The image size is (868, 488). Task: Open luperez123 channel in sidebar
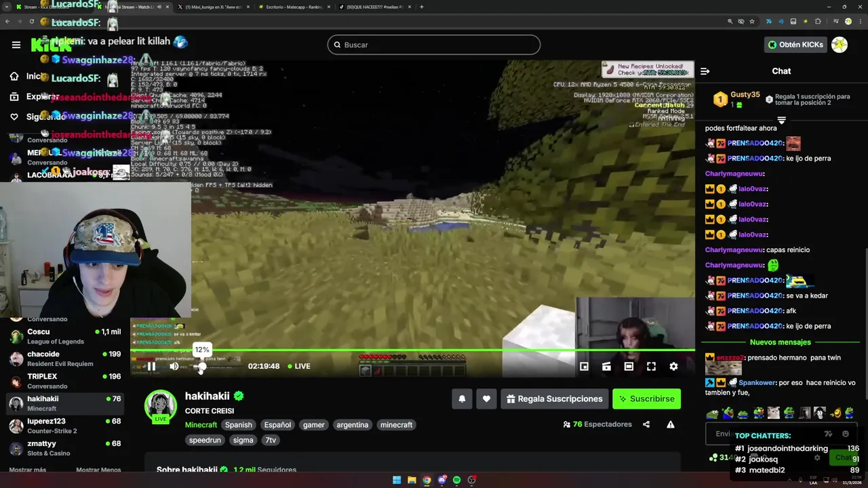[x=65, y=426]
